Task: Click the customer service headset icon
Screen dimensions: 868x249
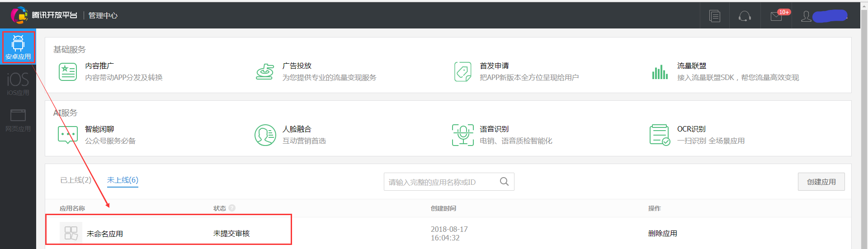Action: click(745, 17)
